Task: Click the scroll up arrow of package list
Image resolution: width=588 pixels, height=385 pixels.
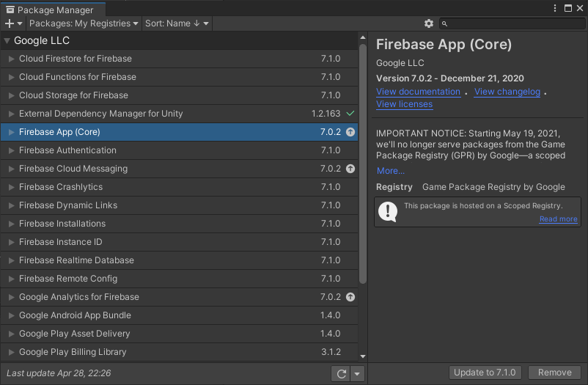Action: click(x=363, y=37)
